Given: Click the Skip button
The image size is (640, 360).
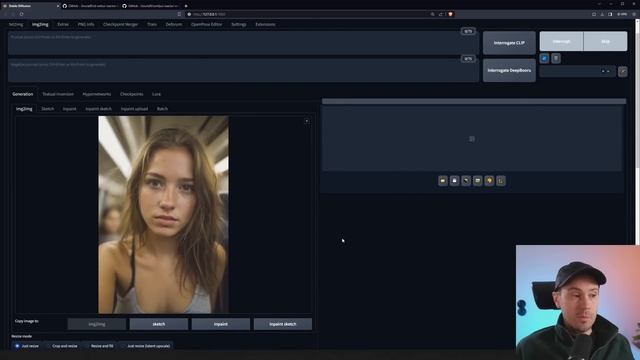Looking at the screenshot, I should click(605, 41).
